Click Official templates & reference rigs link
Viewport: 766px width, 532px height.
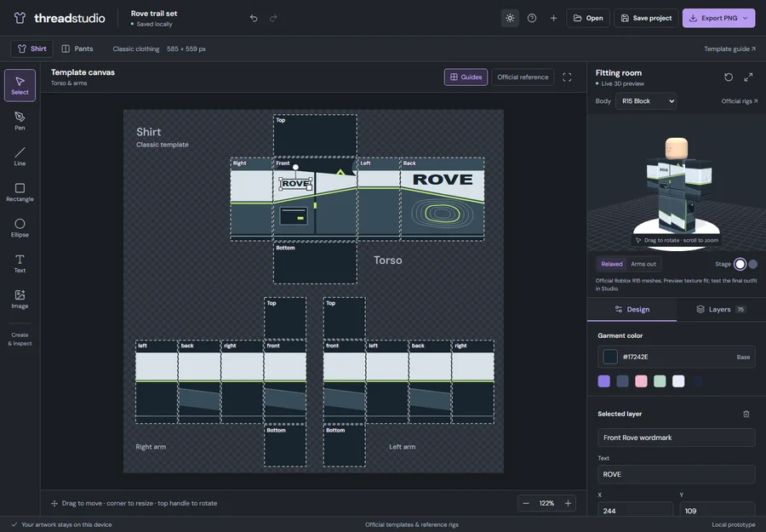(x=412, y=524)
